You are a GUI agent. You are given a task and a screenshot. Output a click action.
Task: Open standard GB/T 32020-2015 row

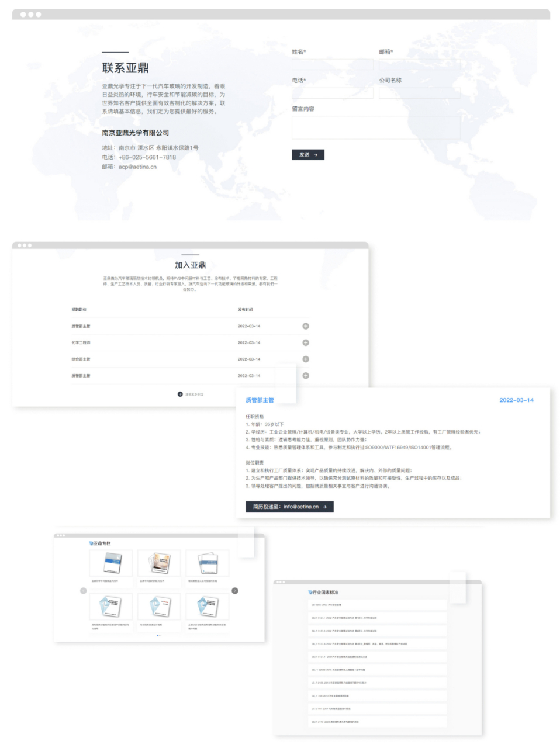[x=377, y=670]
